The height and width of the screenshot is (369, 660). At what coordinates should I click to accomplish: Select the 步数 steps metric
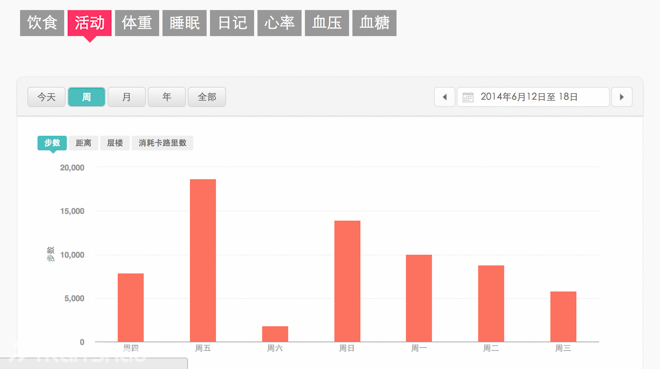point(52,143)
